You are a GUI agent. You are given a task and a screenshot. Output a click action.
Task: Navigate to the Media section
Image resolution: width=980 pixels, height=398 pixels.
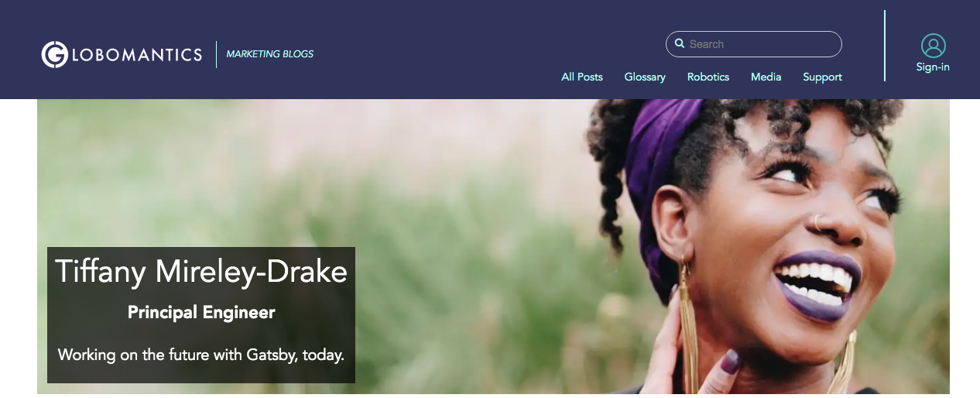tap(766, 77)
